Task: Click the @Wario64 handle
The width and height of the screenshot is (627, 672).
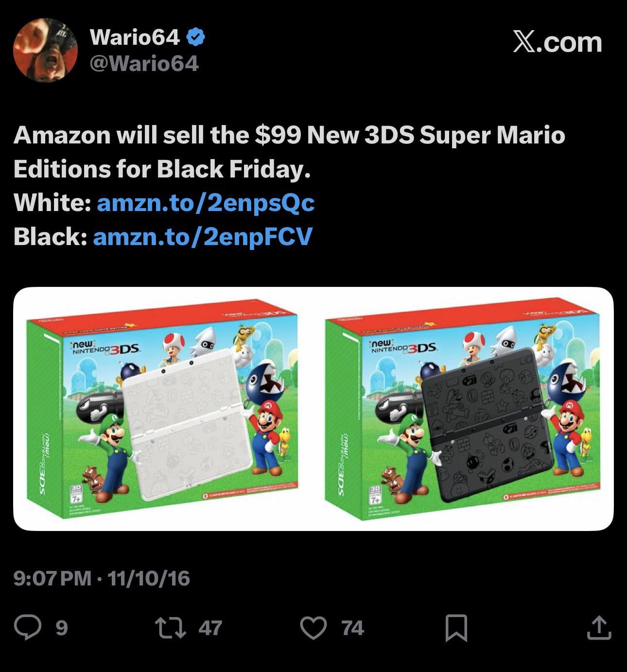Action: [x=144, y=64]
